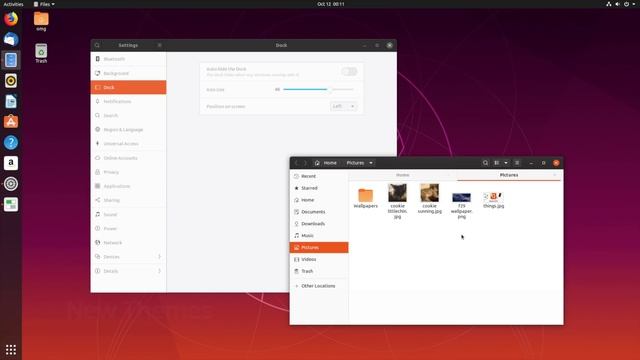The height and width of the screenshot is (360, 640).
Task: Open Downloads in the Files sidebar
Action: pyautogui.click(x=319, y=224)
